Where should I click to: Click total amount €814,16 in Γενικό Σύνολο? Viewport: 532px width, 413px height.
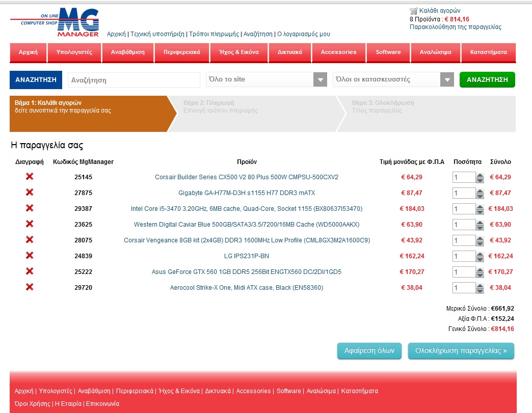(x=502, y=328)
